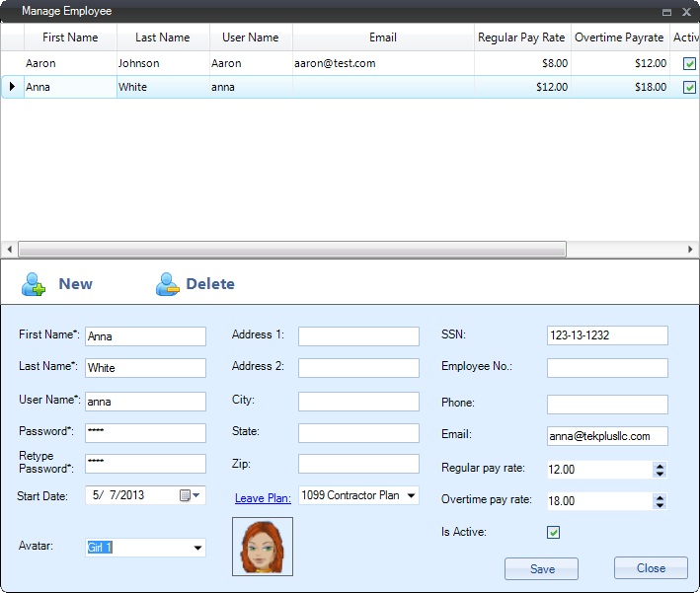Toggle the Is Active checkbox
700x593 pixels.
point(554,533)
